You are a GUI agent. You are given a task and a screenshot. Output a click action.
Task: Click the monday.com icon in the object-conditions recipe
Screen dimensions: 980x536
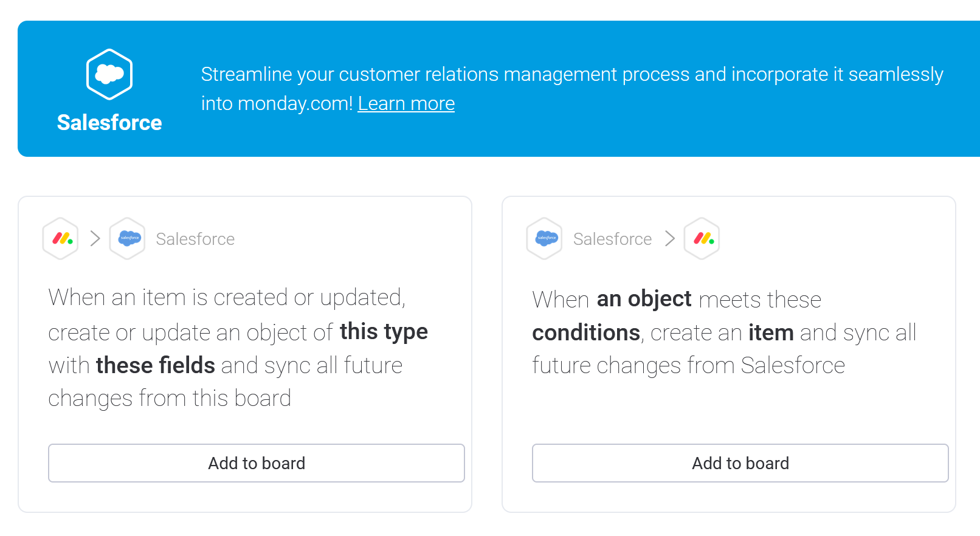[x=702, y=239]
